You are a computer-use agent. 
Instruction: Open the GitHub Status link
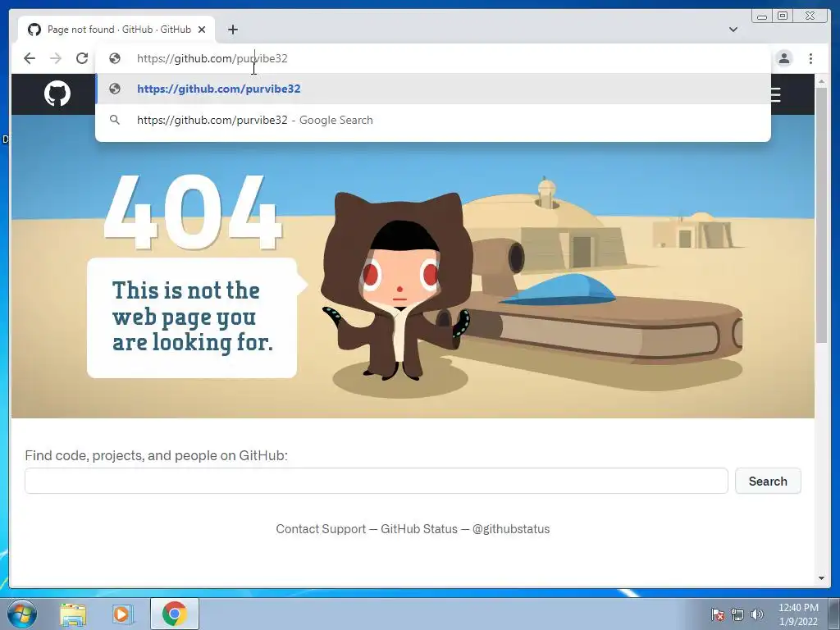point(419,529)
